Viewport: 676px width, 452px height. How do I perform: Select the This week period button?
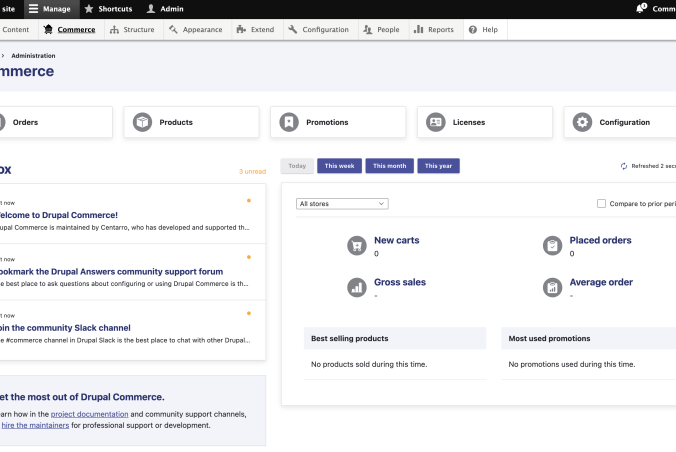(x=339, y=166)
